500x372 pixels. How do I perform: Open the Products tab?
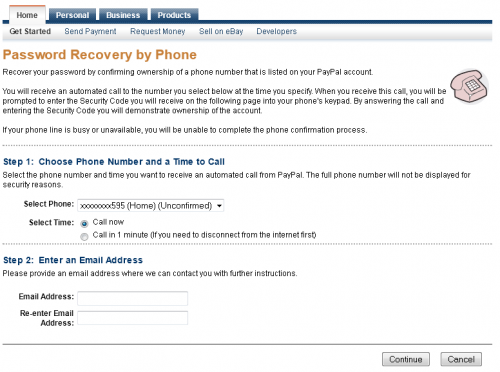(x=174, y=15)
